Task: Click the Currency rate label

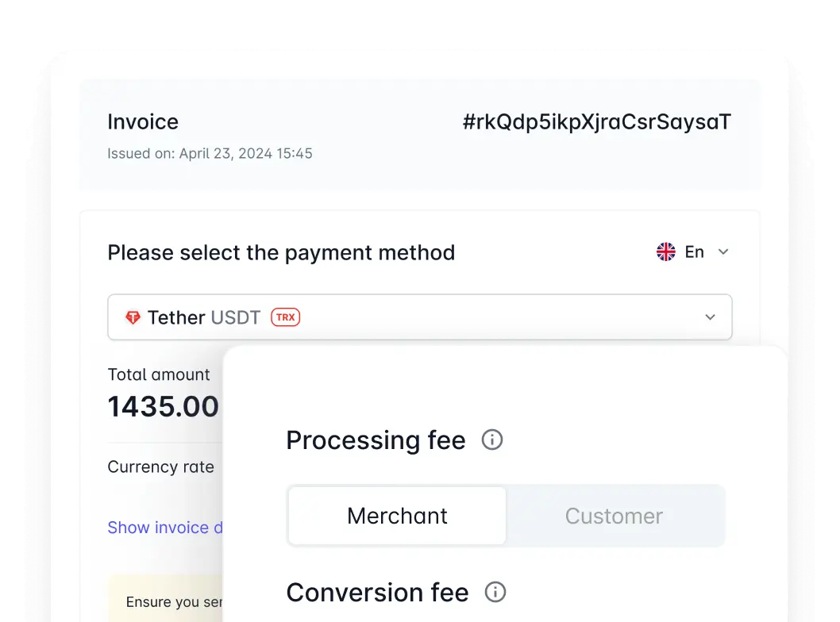Action: (160, 466)
